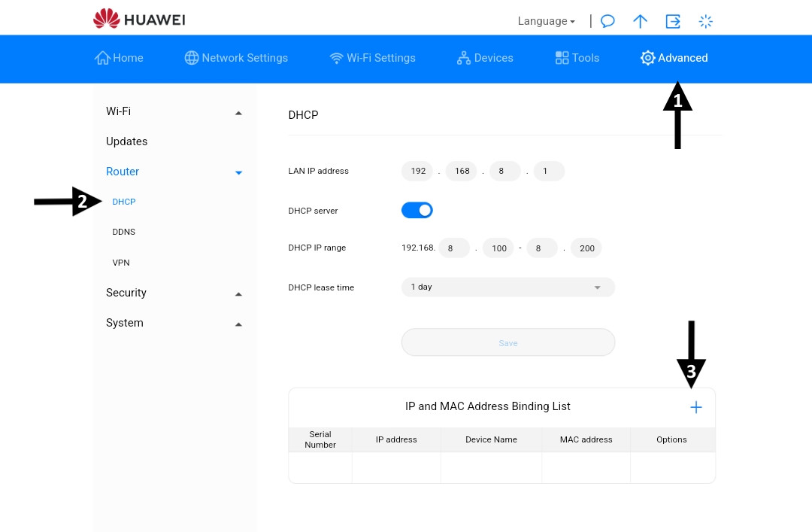
Task: Click the last LAN IP address octet field
Action: (549, 171)
